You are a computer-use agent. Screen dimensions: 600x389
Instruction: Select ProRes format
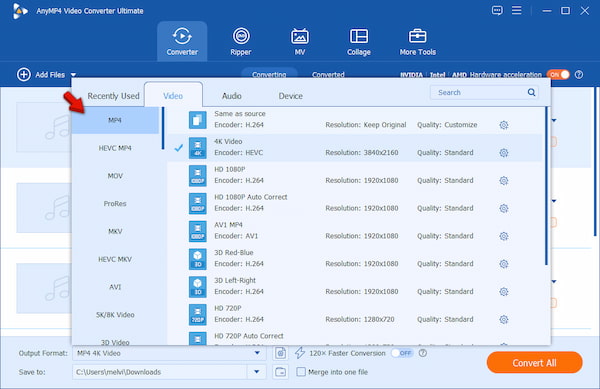[115, 203]
